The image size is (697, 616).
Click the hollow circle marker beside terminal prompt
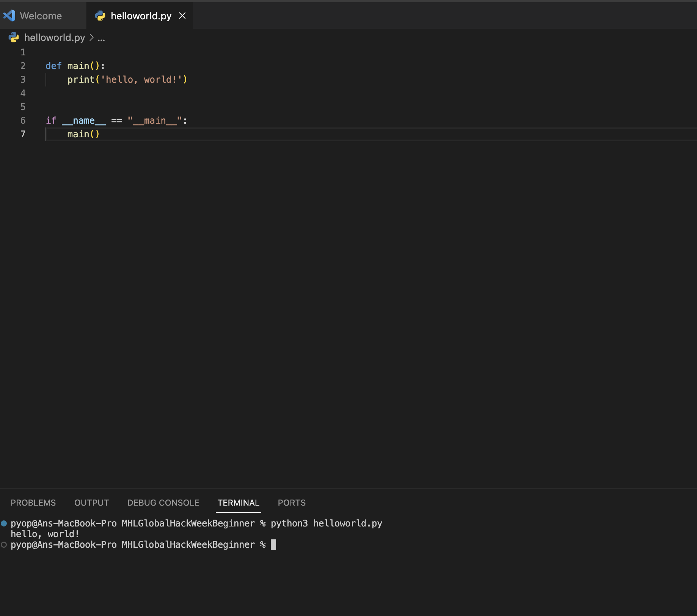tap(4, 545)
